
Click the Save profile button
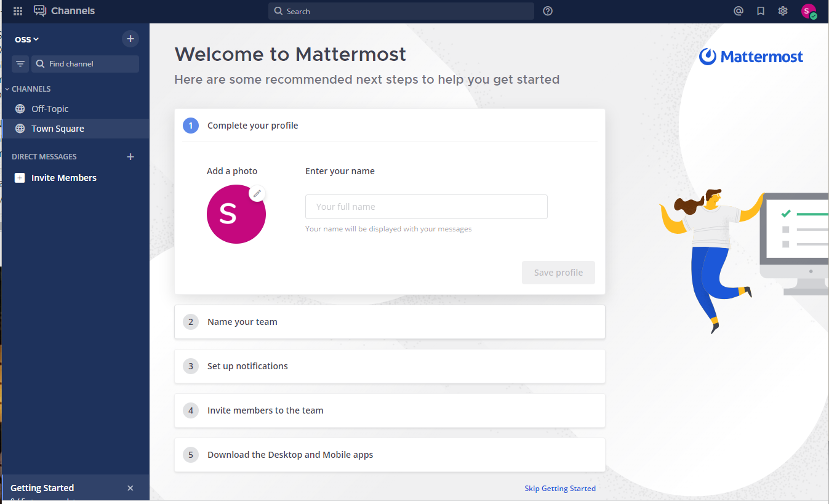[558, 273]
